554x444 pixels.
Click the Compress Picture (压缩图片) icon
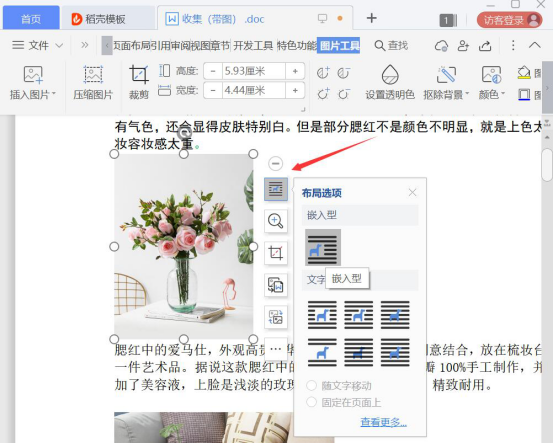click(x=93, y=75)
